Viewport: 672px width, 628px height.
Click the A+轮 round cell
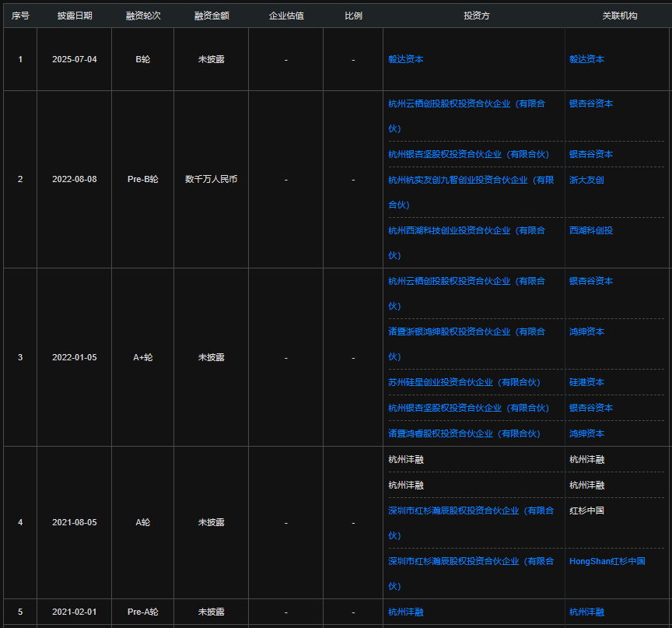click(x=142, y=357)
